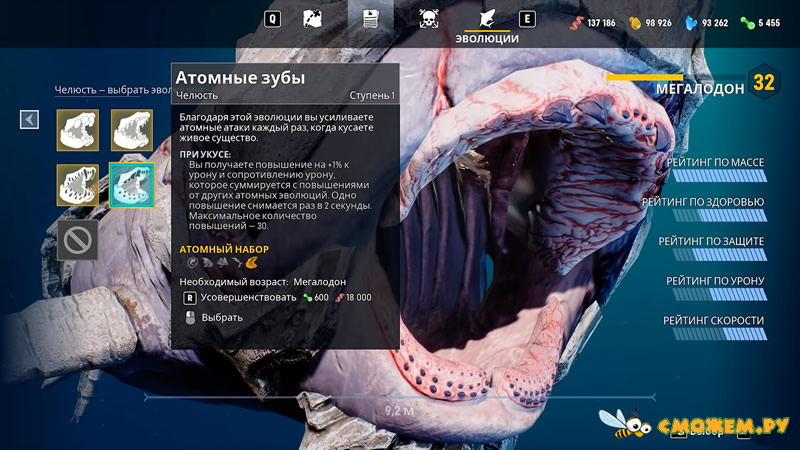Click the grey tail icon in atomic set
This screenshot has width=800, height=450.
(237, 263)
